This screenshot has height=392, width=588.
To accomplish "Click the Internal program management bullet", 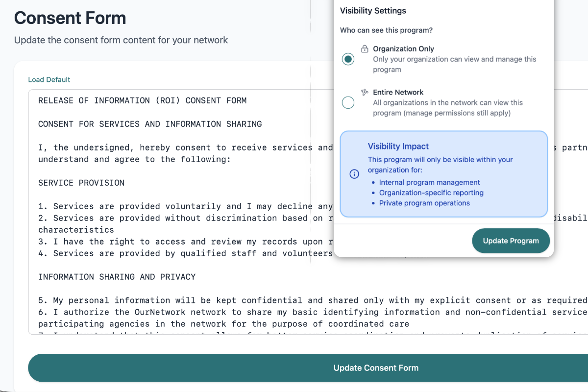I will (429, 182).
